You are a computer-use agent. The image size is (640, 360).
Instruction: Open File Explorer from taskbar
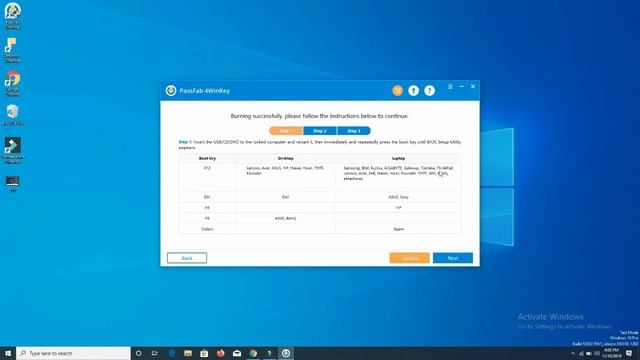point(188,353)
